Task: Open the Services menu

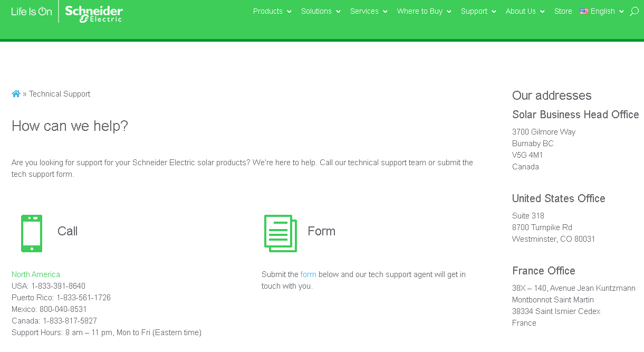Action: tap(364, 11)
